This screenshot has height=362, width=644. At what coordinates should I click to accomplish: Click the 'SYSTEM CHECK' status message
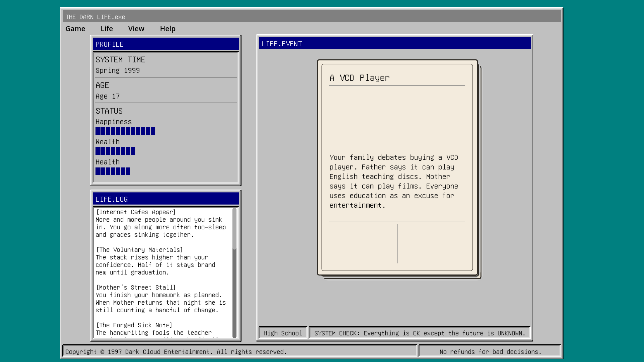click(420, 333)
